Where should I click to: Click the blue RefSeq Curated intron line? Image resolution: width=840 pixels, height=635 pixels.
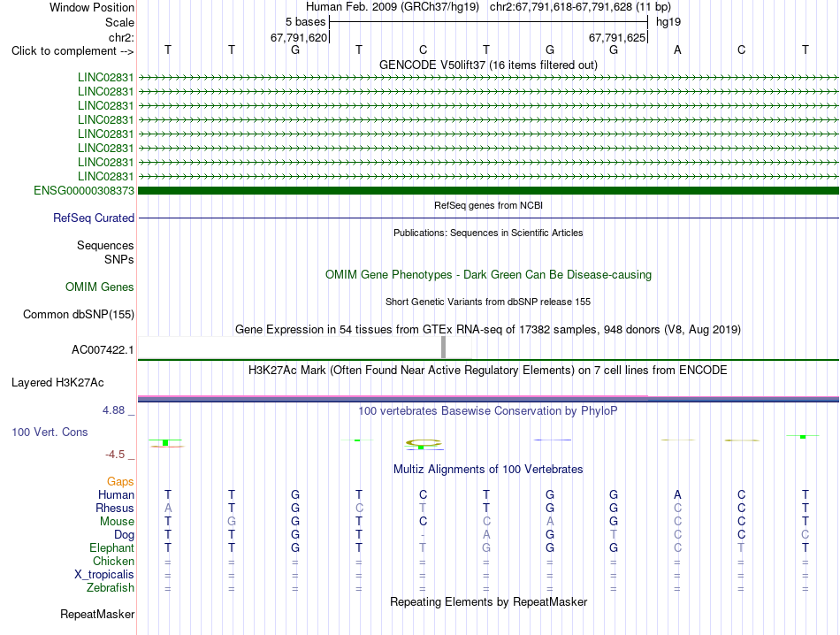click(x=488, y=218)
